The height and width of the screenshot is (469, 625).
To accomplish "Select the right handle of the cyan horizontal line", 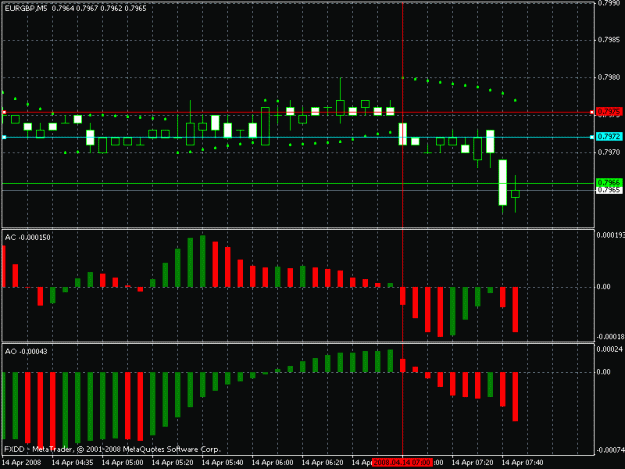I will coord(592,137).
